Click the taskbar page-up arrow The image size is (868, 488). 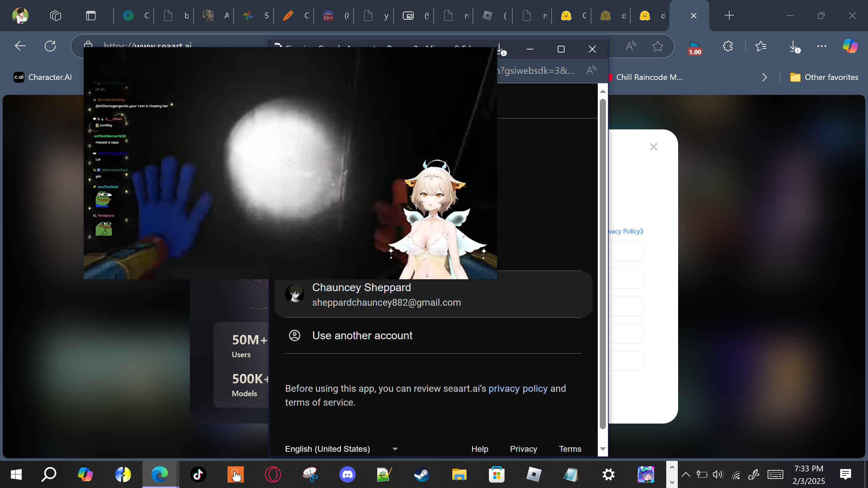672,467
